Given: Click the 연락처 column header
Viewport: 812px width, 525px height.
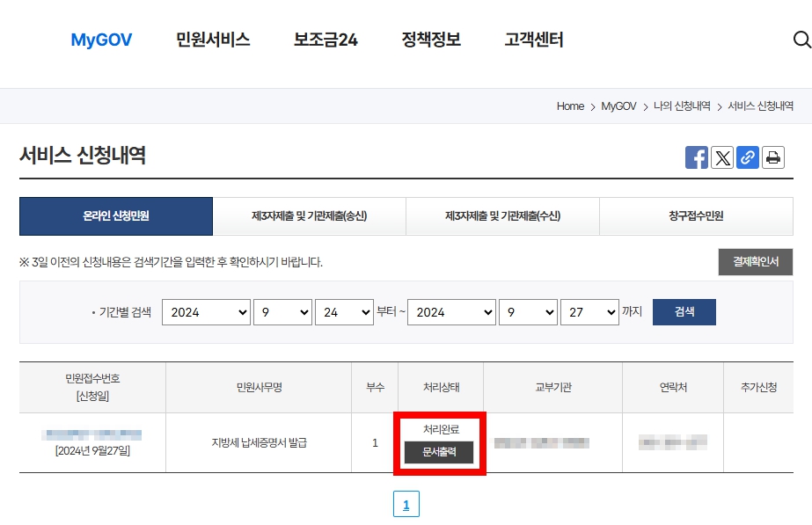Looking at the screenshot, I should [673, 387].
